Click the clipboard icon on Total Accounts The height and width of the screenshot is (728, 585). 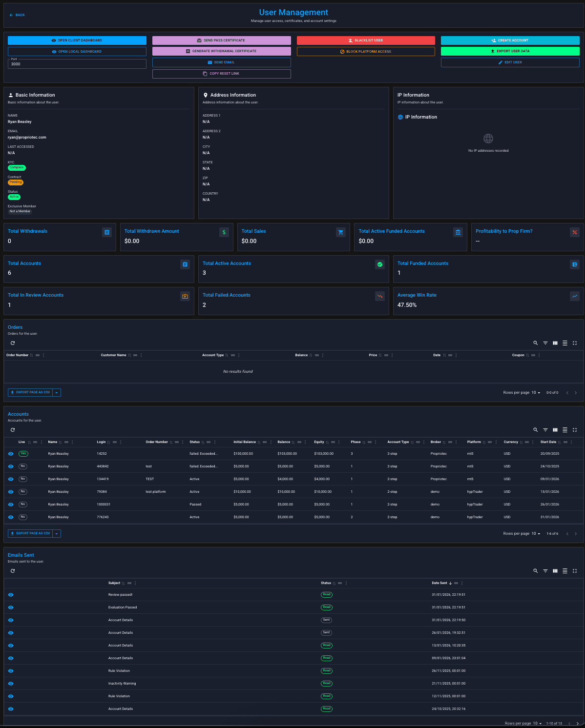pos(185,264)
